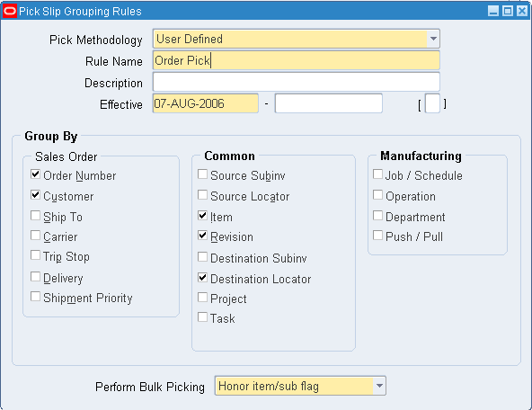The width and height of the screenshot is (532, 410).
Task: Open the Pick Methodology dropdown arrow
Action: point(433,39)
